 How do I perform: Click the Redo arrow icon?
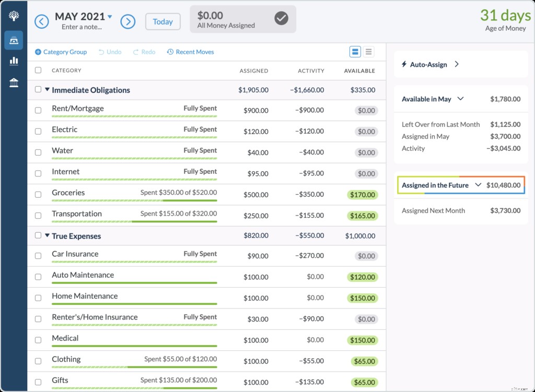click(x=136, y=52)
